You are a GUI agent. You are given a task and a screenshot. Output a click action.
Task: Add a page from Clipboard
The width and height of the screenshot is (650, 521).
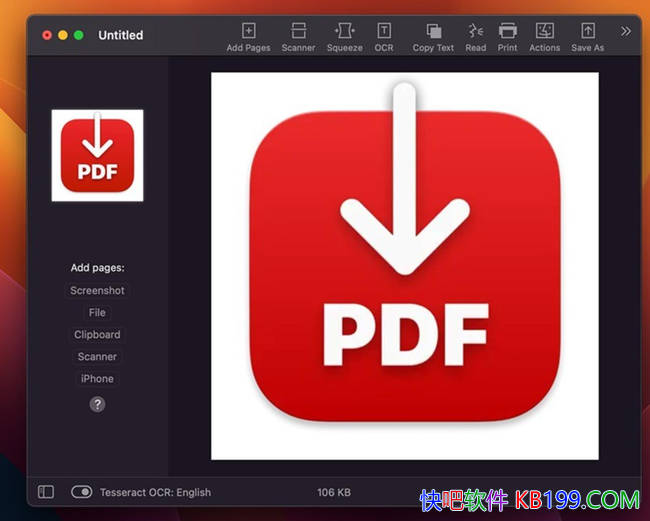click(x=97, y=335)
